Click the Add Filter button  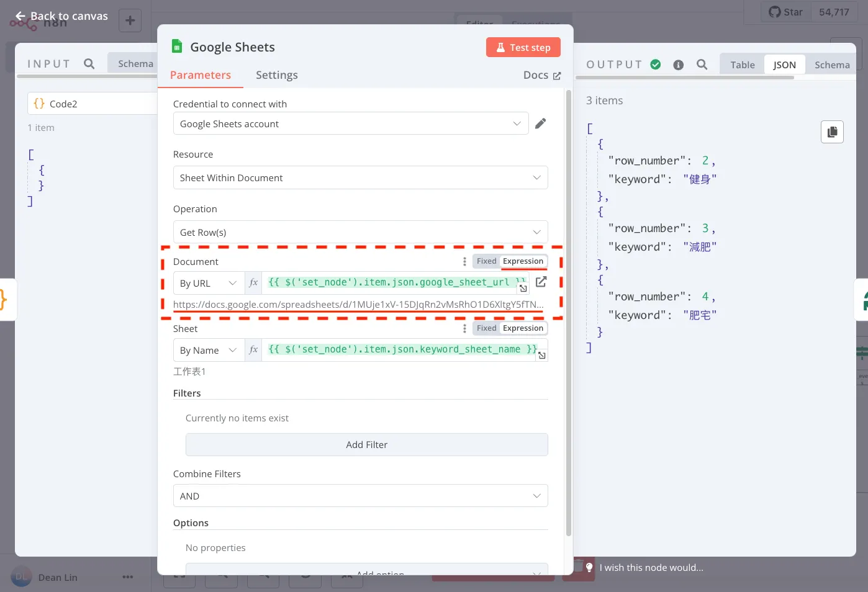tap(367, 444)
